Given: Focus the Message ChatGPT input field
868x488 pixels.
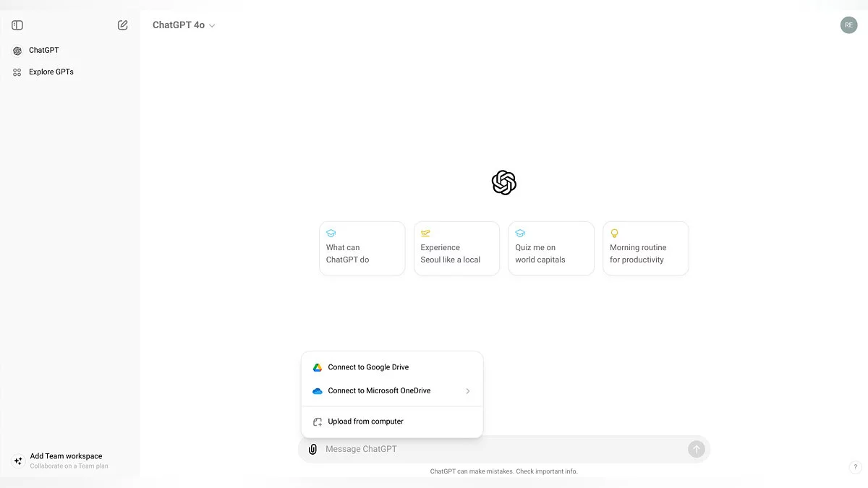Looking at the screenshot, I should pyautogui.click(x=503, y=449).
